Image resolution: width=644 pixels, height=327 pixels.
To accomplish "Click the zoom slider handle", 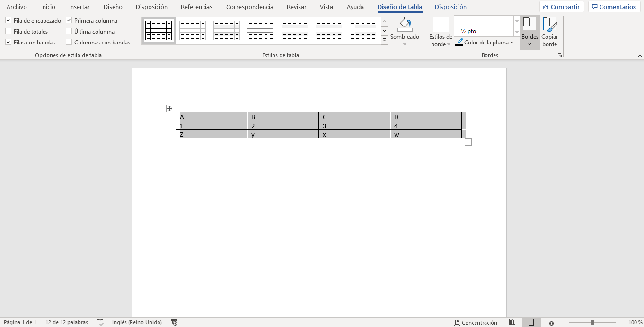I will click(x=592, y=322).
